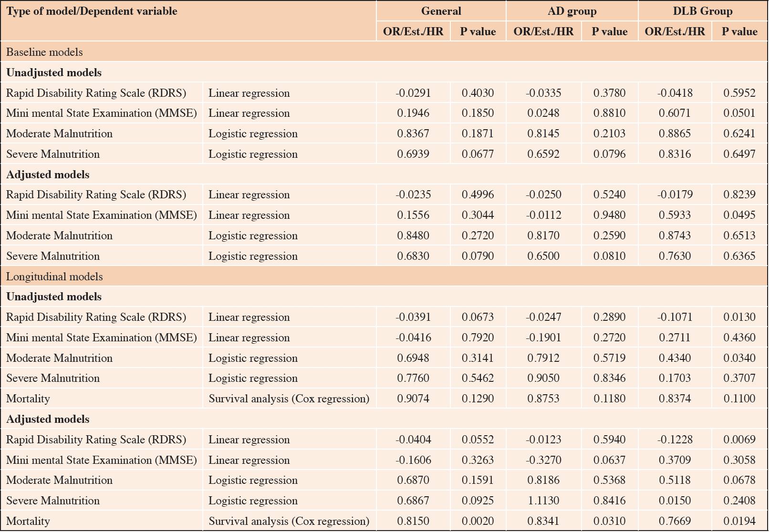
Task: Select DLB value 0.7630
Action: 675,256
